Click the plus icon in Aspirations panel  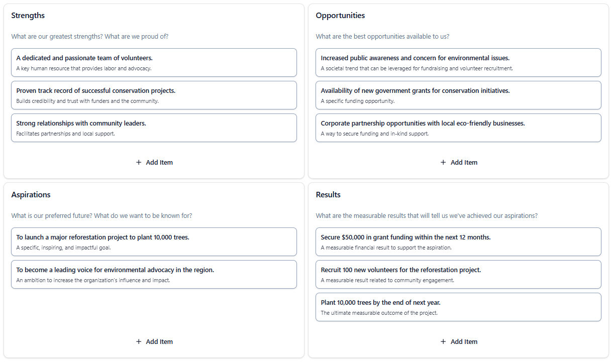[x=139, y=342]
